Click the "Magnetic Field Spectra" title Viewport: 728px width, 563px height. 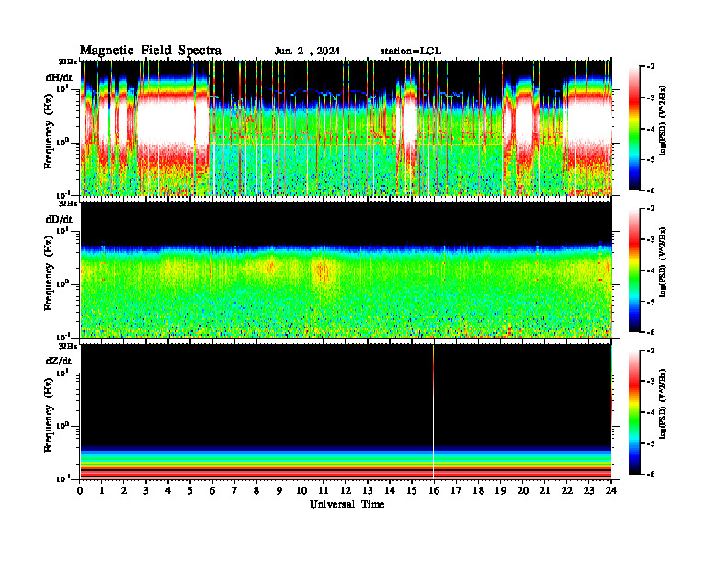[151, 51]
